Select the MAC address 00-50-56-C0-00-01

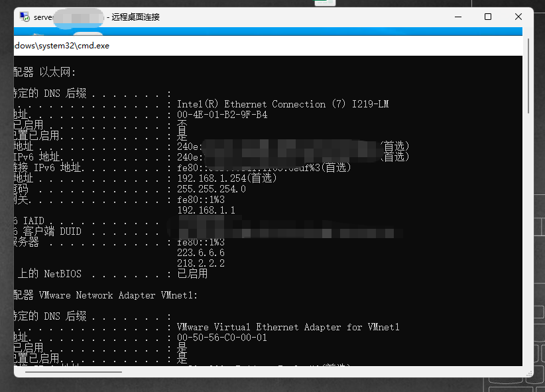pos(222,338)
